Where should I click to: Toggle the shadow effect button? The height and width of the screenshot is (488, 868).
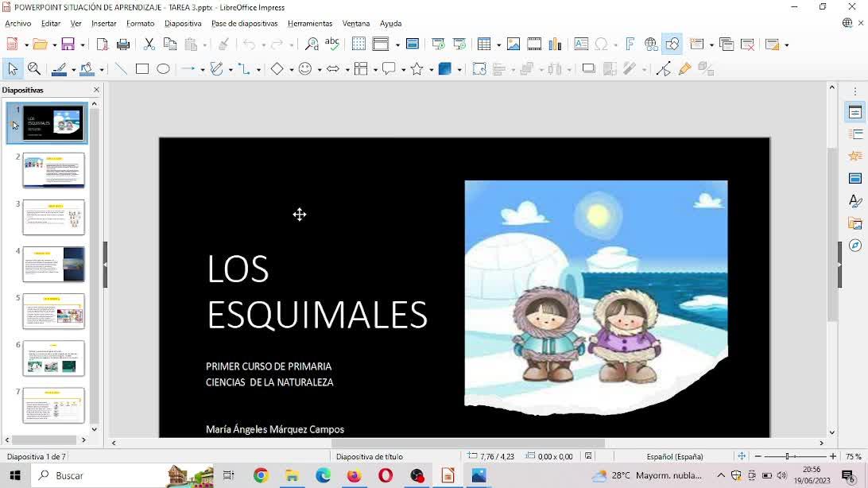(x=588, y=69)
